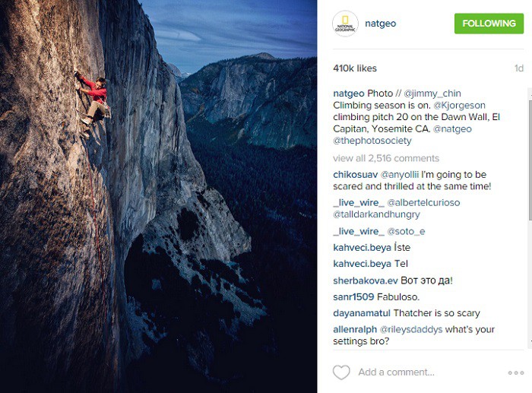
Task: Click the National Geographic profile avatar
Action: 345,24
